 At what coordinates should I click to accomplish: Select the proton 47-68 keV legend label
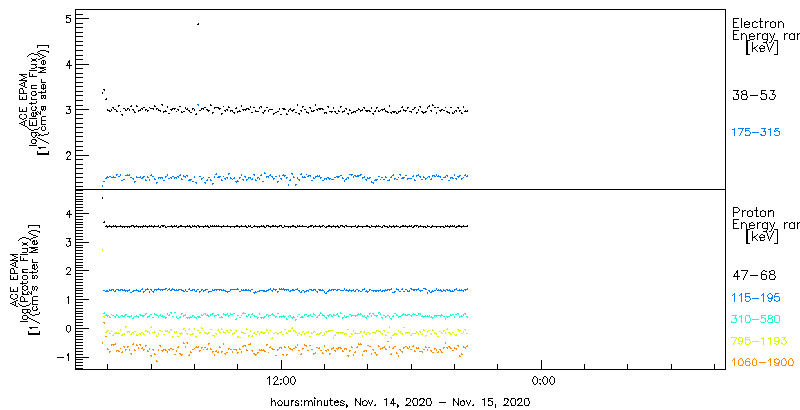pyautogui.click(x=754, y=276)
